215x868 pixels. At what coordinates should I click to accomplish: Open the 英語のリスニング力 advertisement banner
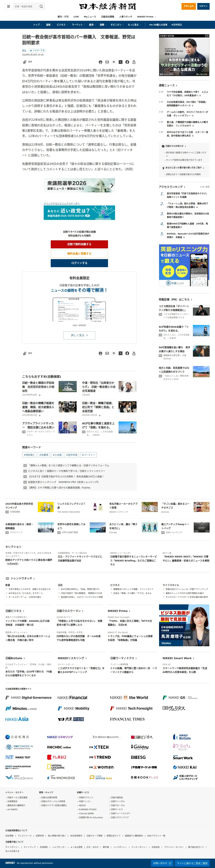click(184, 265)
